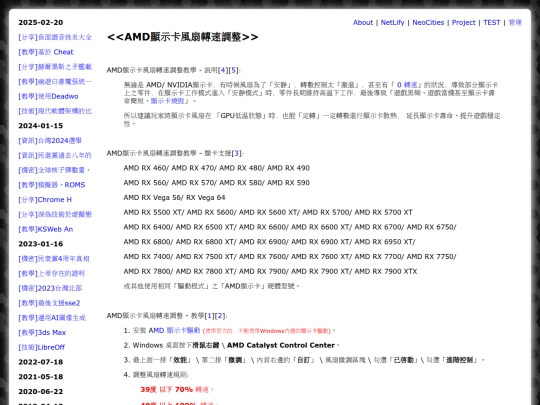Open the sidebar article [機密]全球核子彈數量

tap(54, 170)
